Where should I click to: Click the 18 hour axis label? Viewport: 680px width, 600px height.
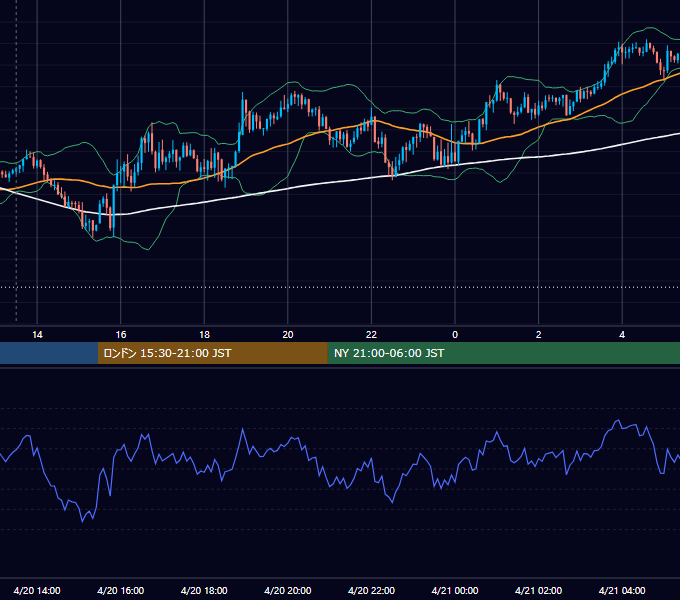point(204,335)
